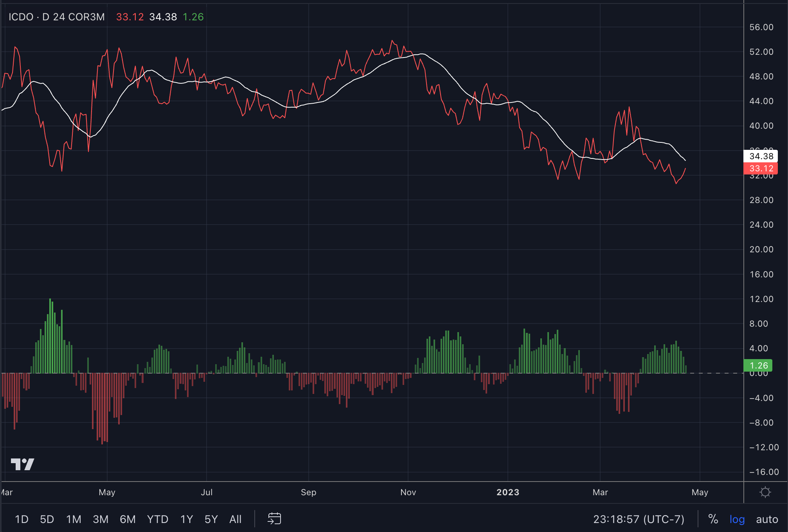Click the white 34.38 price label
This screenshot has width=788, height=532.
[x=761, y=156]
